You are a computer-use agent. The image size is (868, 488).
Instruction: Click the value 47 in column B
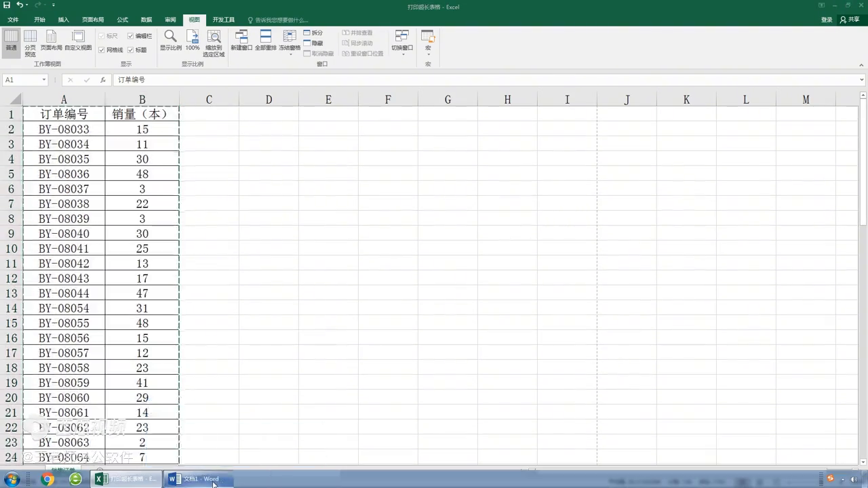[142, 293]
